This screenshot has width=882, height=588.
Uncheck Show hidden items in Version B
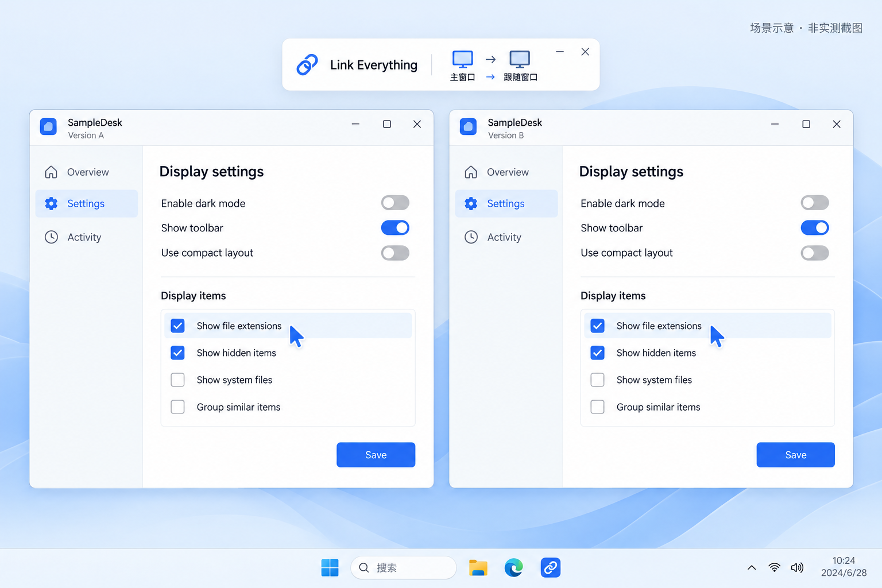(x=598, y=353)
